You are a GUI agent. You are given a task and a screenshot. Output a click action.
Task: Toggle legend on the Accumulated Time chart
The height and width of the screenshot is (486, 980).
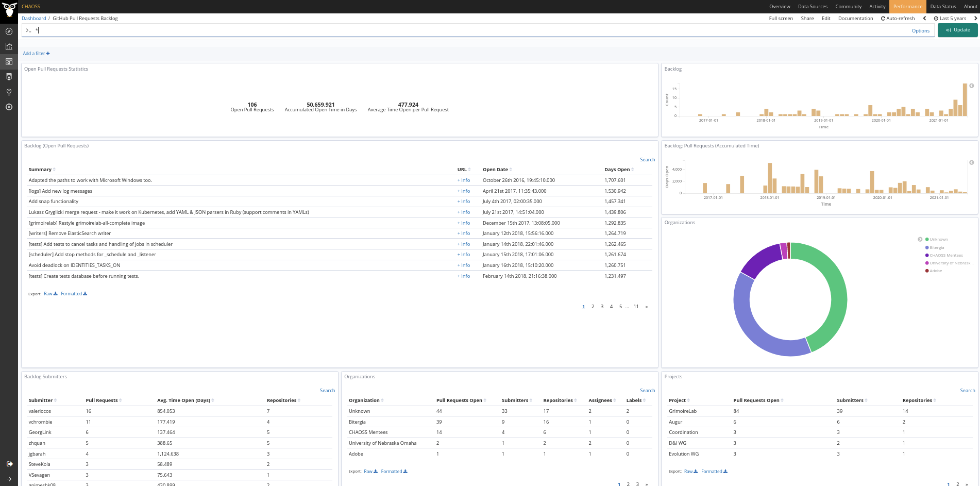pos(971,162)
